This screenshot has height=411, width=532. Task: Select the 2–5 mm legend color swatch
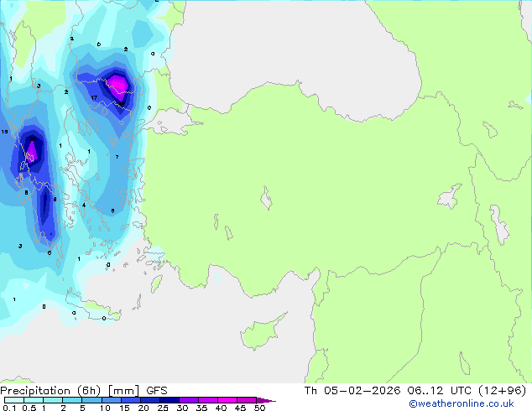pyautogui.click(x=72, y=400)
